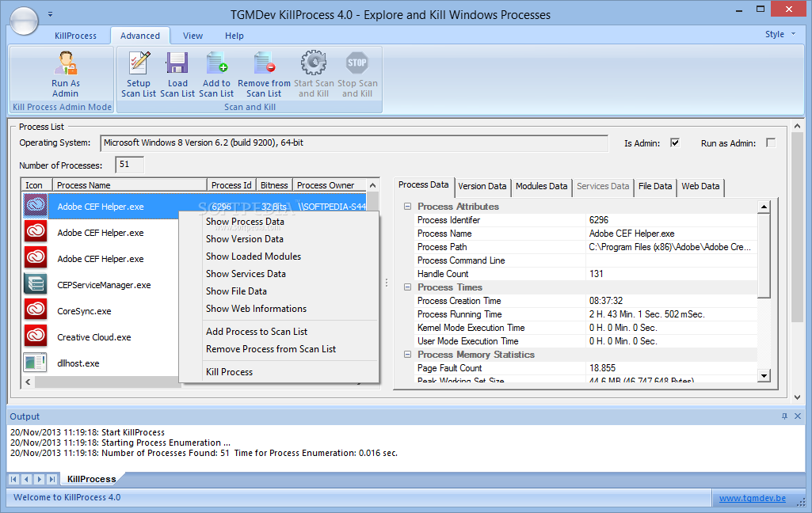Click the round application orb button
The image size is (812, 513).
pos(24,21)
